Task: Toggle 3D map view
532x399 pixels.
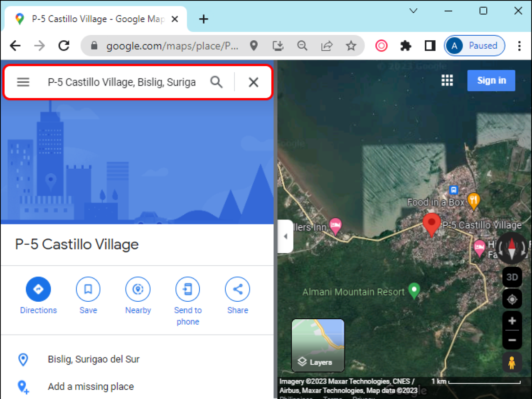Action: (512, 277)
